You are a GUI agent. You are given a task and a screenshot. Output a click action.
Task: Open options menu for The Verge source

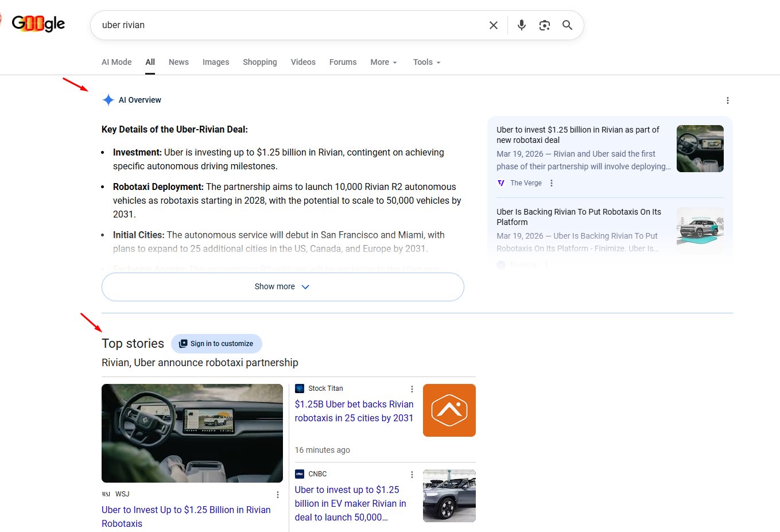552,183
